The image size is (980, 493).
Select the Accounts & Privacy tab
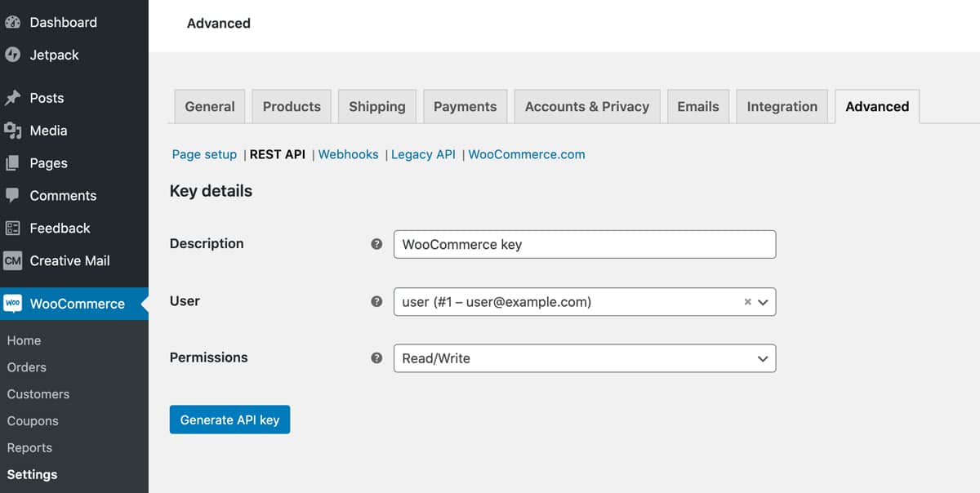[587, 107]
